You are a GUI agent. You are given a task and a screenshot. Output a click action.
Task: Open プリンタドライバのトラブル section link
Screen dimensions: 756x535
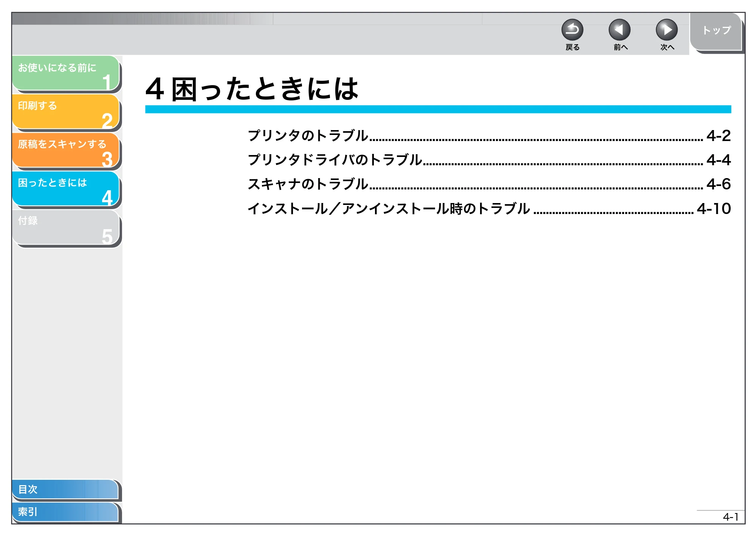coord(335,160)
